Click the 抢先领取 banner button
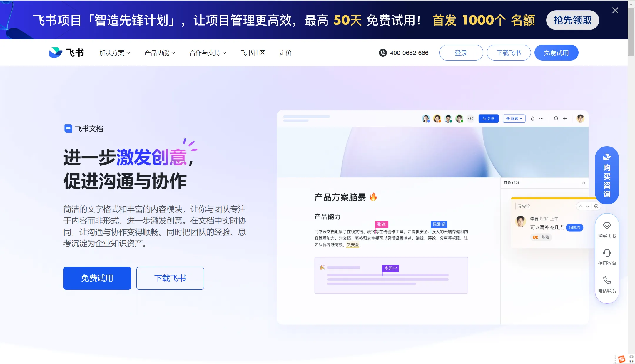635x364 pixels. 572,20
